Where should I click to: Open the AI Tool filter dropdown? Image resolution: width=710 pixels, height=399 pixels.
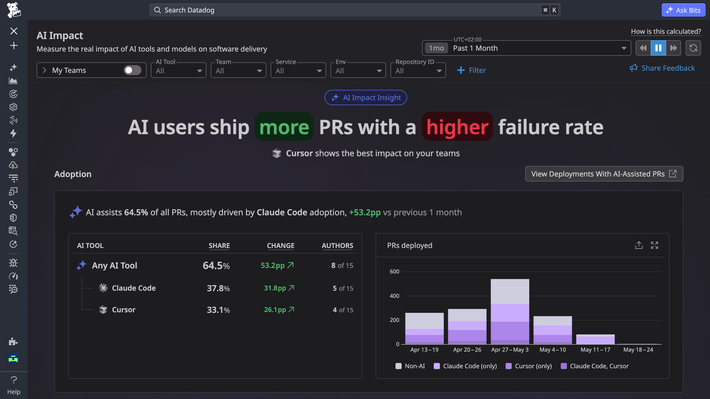pos(178,71)
